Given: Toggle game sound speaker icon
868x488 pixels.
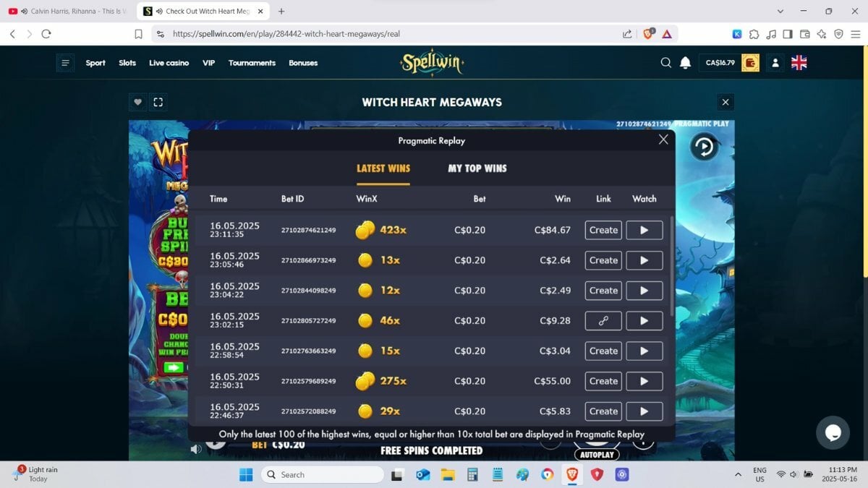Looking at the screenshot, I should click(x=196, y=449).
